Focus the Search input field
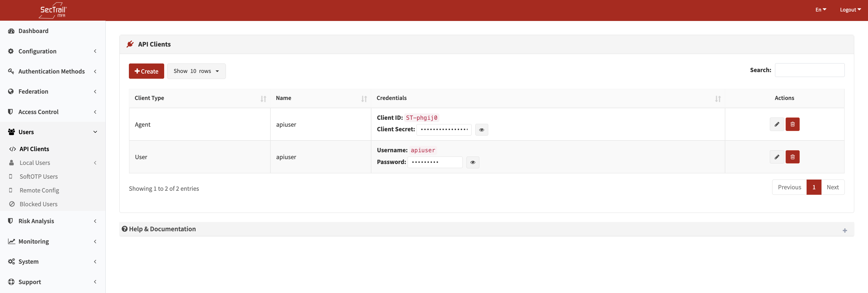This screenshot has height=293, width=868. click(809, 70)
